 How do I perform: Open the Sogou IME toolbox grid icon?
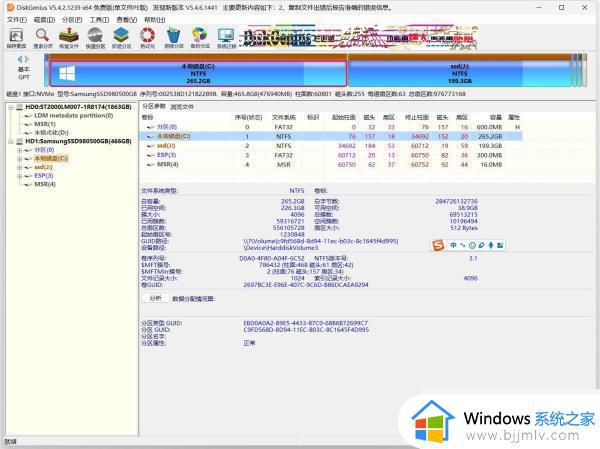pos(500,245)
